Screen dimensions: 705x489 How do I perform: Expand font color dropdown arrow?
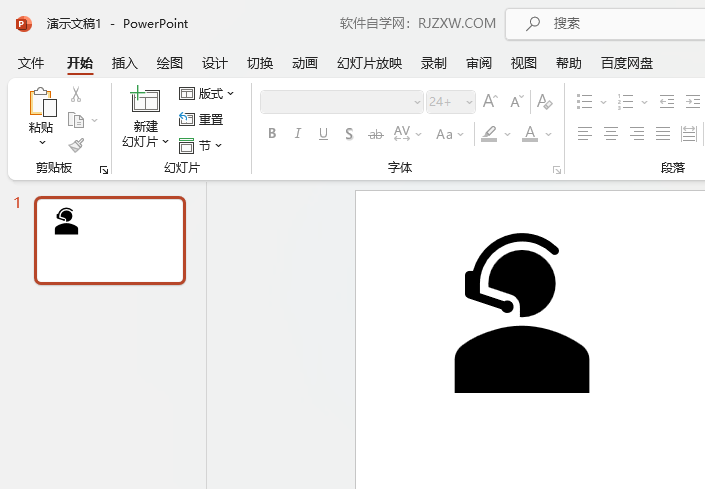coord(549,134)
